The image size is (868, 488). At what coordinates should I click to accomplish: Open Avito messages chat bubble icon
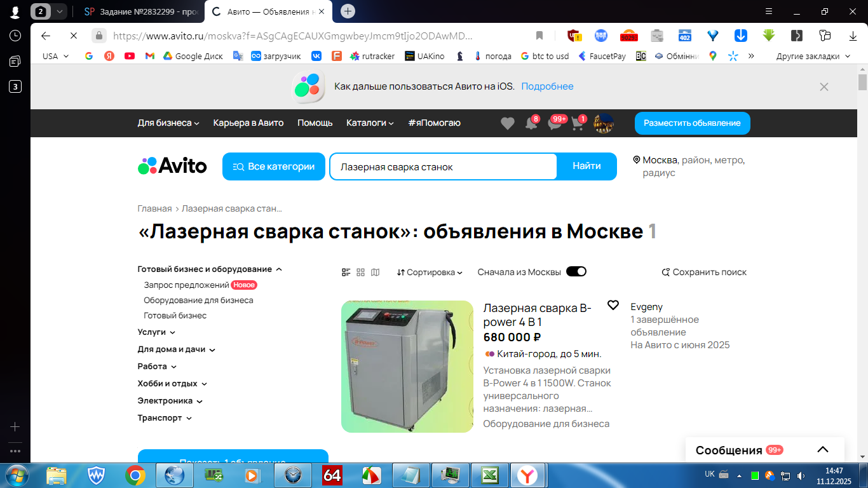click(x=555, y=123)
